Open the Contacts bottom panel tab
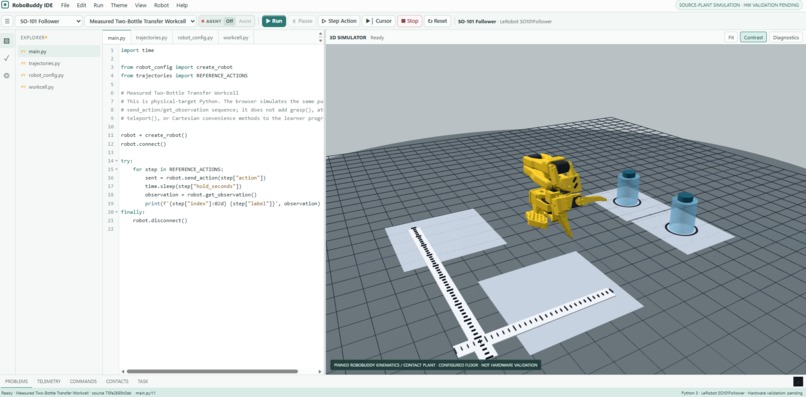 point(117,382)
